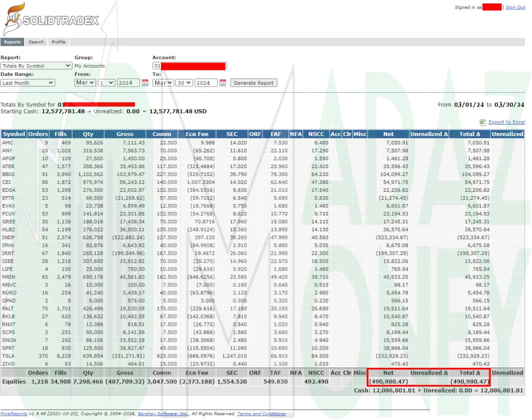
Task: Select the TSLA symbol cell
Action: tap(8, 356)
